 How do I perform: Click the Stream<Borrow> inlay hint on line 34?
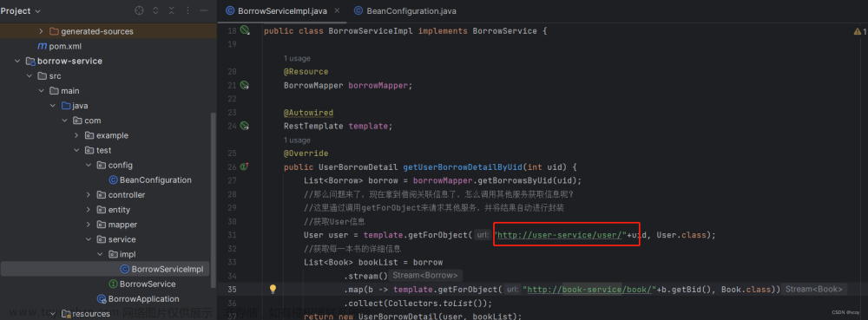click(425, 275)
